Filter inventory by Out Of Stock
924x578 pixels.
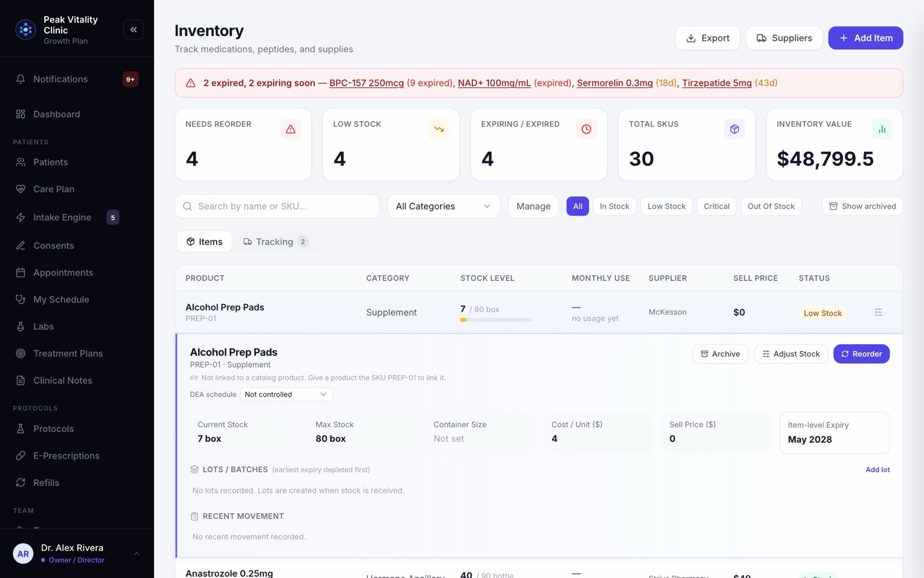point(770,206)
